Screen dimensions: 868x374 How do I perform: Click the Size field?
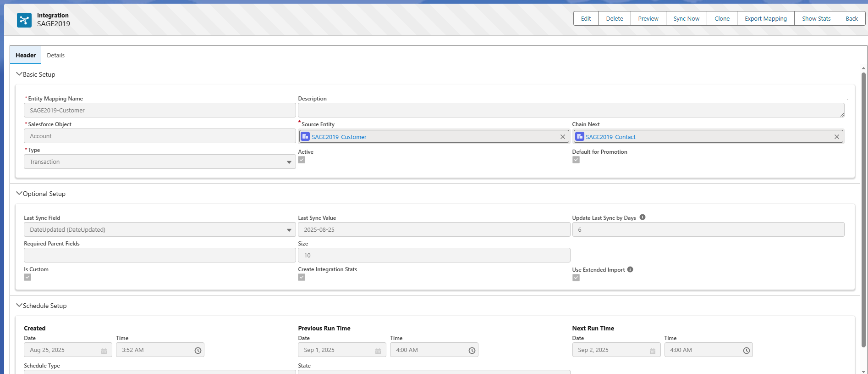tap(434, 255)
